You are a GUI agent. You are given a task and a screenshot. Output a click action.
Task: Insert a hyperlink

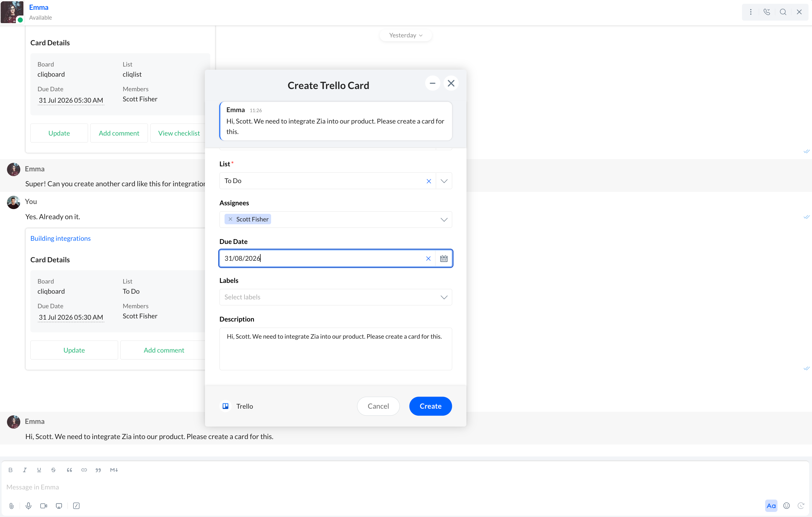[84, 470]
